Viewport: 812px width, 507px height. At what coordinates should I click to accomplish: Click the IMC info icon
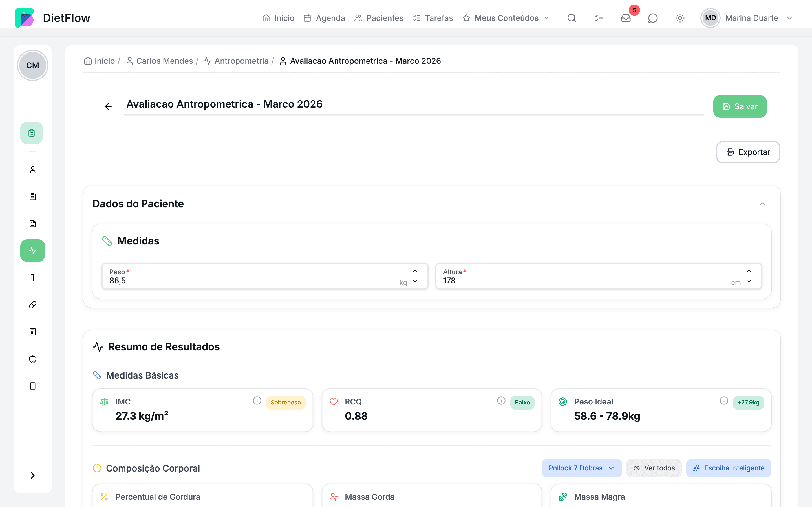pos(257,401)
